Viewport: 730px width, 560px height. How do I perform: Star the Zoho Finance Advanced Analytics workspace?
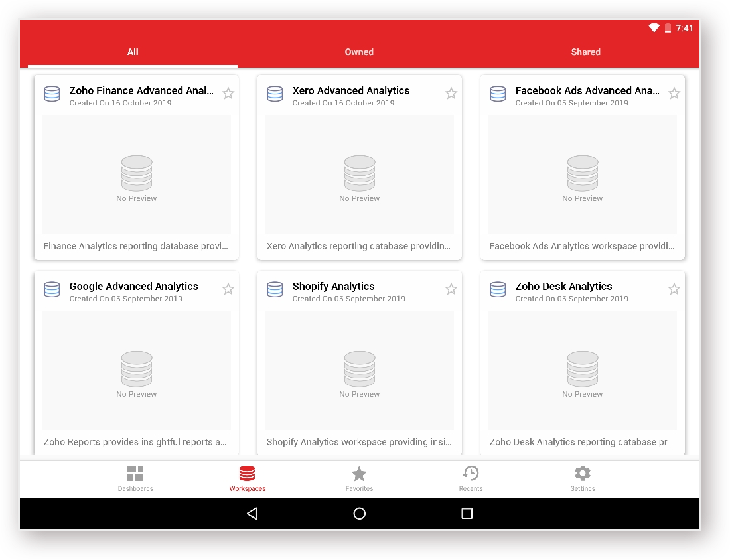pyautogui.click(x=228, y=94)
